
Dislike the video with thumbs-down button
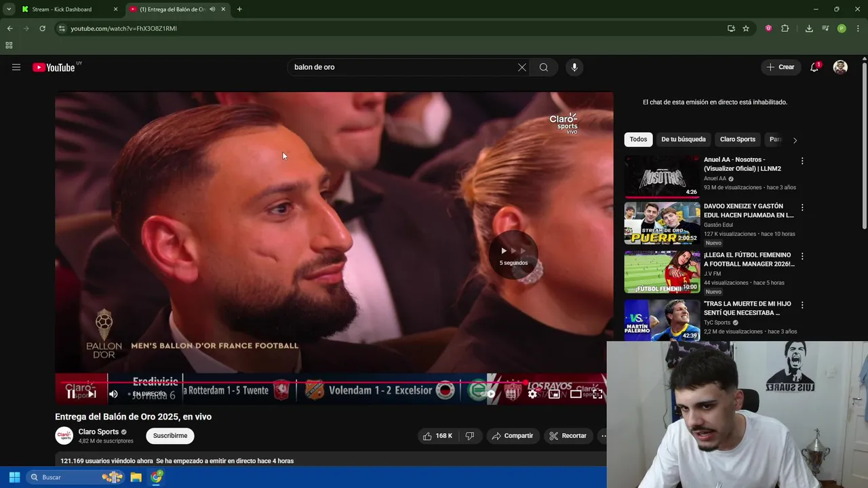469,436
